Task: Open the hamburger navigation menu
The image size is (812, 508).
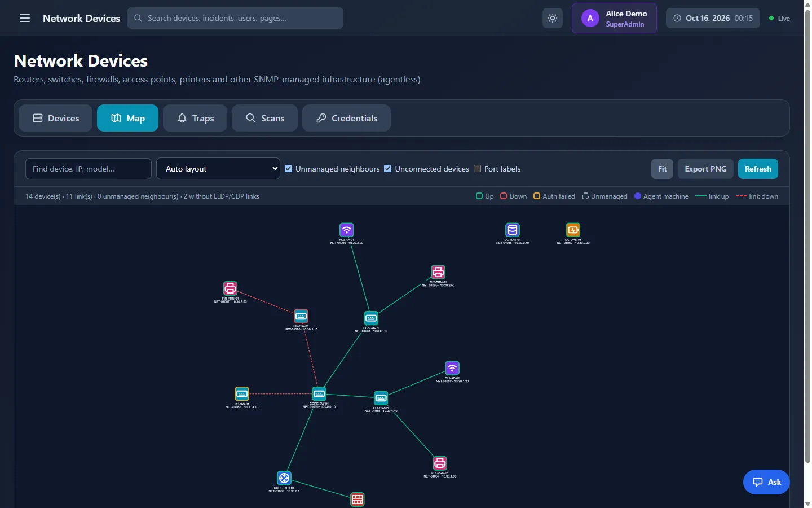Action: coord(25,18)
